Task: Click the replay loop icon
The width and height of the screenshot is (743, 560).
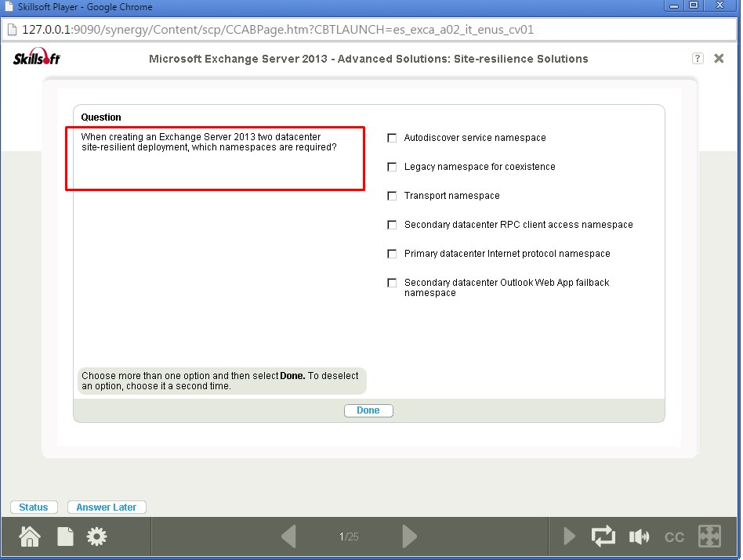Action: point(603,537)
